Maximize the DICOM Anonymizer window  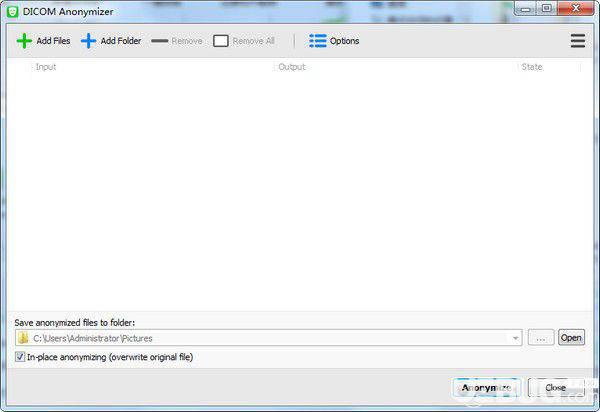pos(546,8)
